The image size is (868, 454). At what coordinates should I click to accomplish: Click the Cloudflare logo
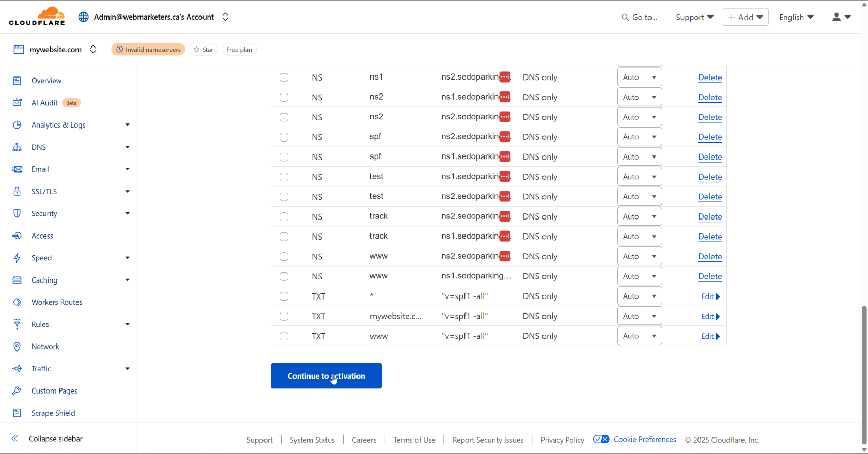click(37, 17)
